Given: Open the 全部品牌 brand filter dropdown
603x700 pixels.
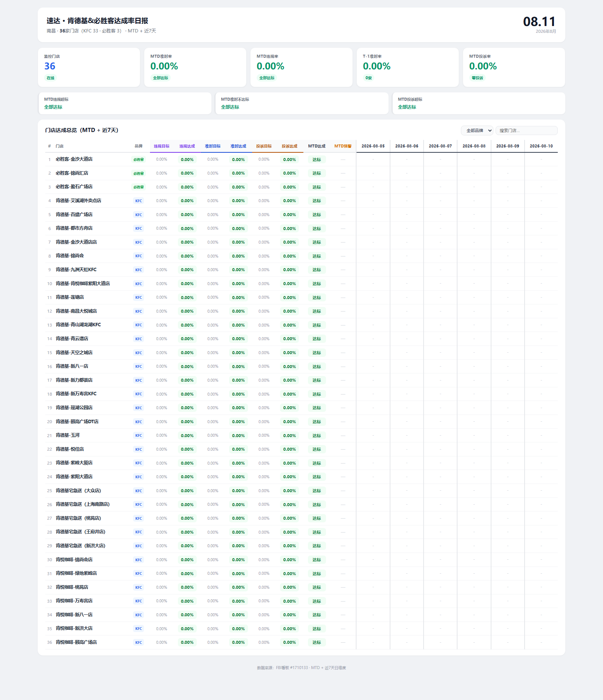Looking at the screenshot, I should point(477,130).
